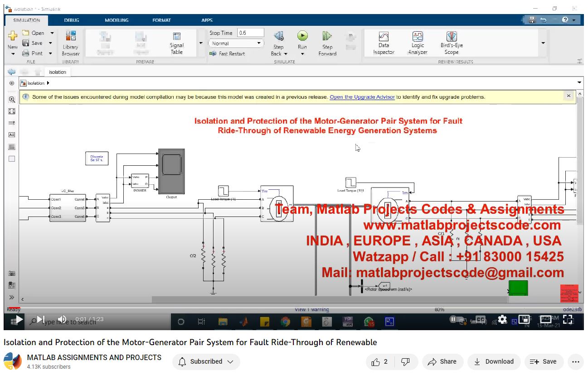This screenshot has width=588, height=375.
Task: Click the Help question mark icon
Action: pyautogui.click(x=565, y=20)
